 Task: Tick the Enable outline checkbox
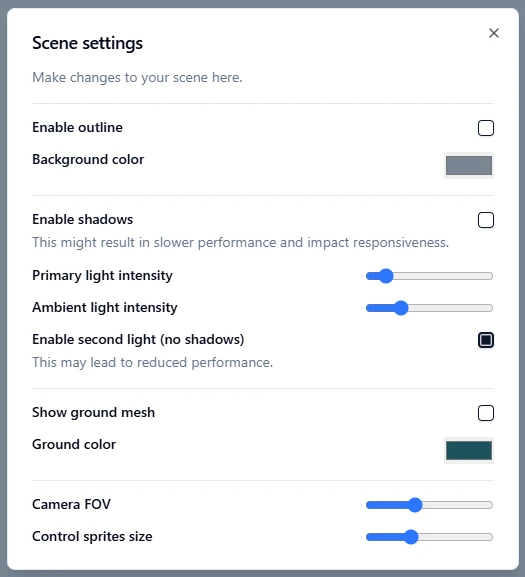(x=486, y=128)
